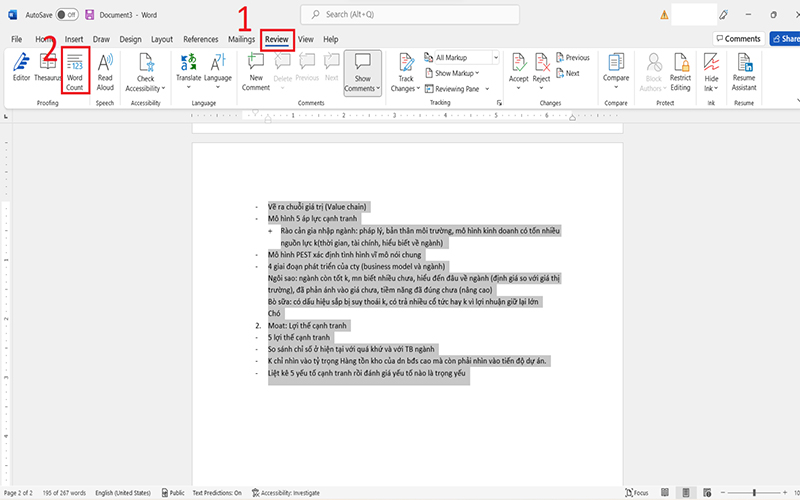Switch to the View tab
The width and height of the screenshot is (800, 500).
(x=306, y=39)
